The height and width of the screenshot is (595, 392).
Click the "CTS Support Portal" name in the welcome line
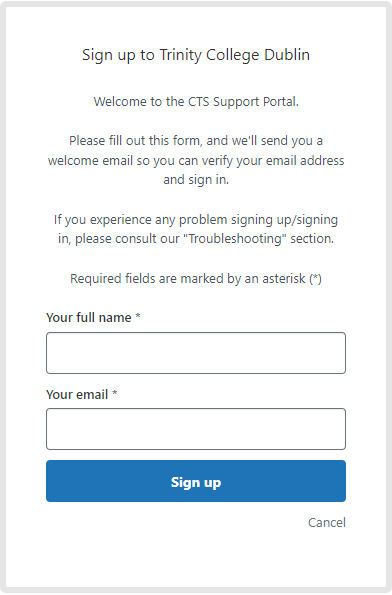click(242, 102)
